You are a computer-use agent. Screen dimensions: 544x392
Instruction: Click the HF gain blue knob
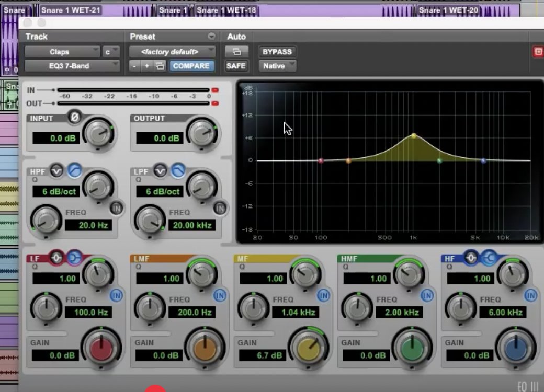pyautogui.click(x=516, y=348)
